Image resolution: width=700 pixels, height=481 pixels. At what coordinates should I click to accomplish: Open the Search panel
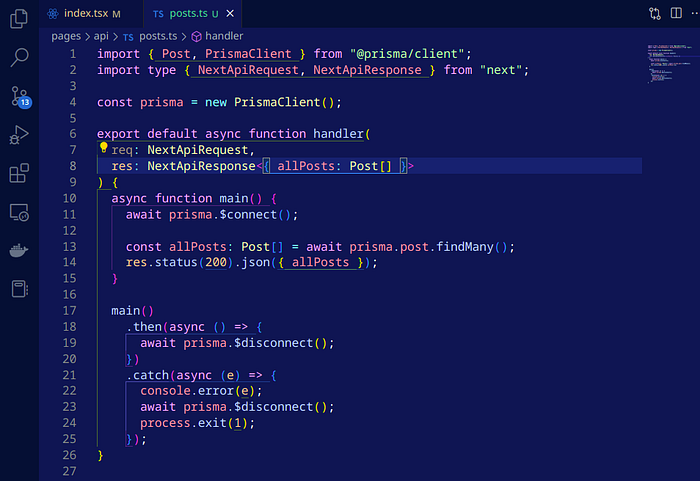coord(19,57)
